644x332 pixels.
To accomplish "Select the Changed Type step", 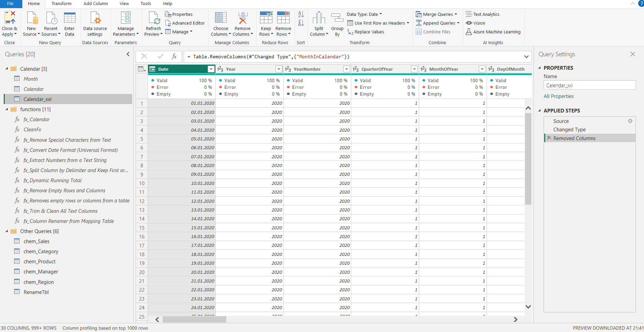I will 569,129.
